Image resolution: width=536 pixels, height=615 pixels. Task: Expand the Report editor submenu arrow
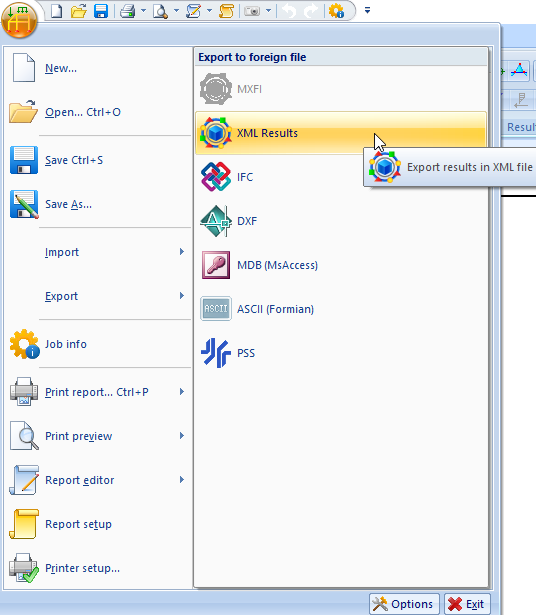coord(182,480)
